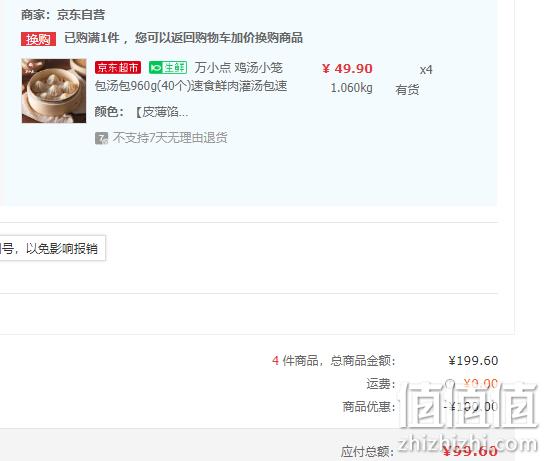Click the 颜色 variant text 【皮薄馅...

162,112
